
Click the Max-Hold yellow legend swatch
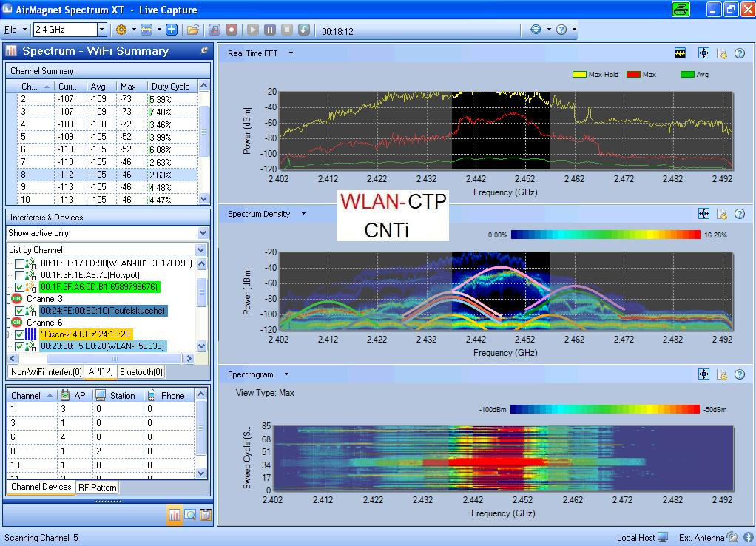578,75
